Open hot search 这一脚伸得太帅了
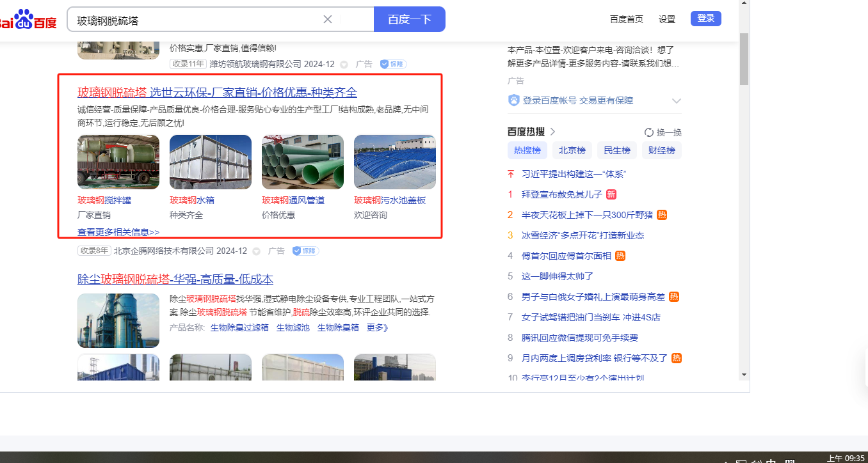Screen dimensions: 868x463 558,276
